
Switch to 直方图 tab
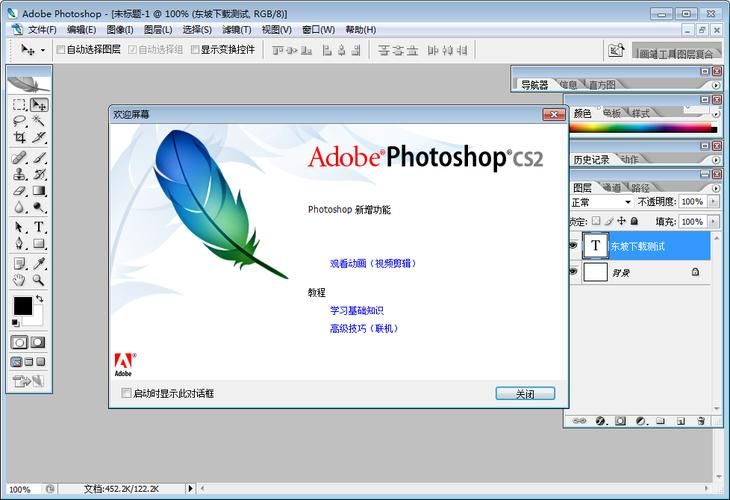[602, 85]
